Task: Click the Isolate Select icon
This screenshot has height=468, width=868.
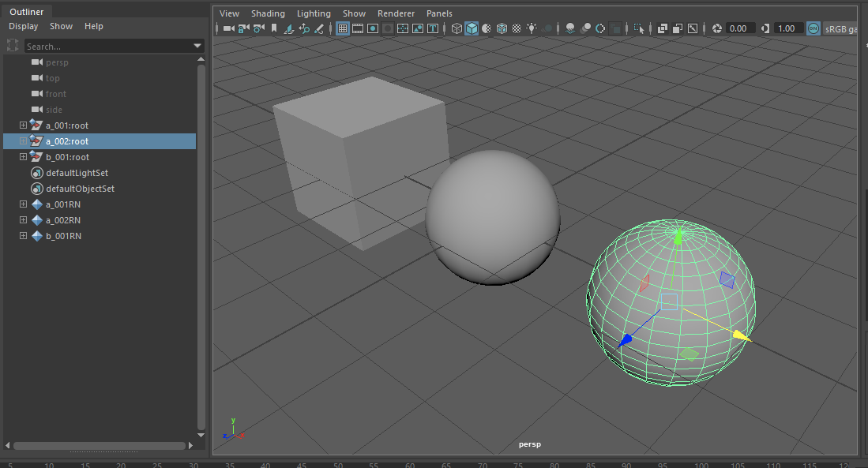Action: (639, 28)
